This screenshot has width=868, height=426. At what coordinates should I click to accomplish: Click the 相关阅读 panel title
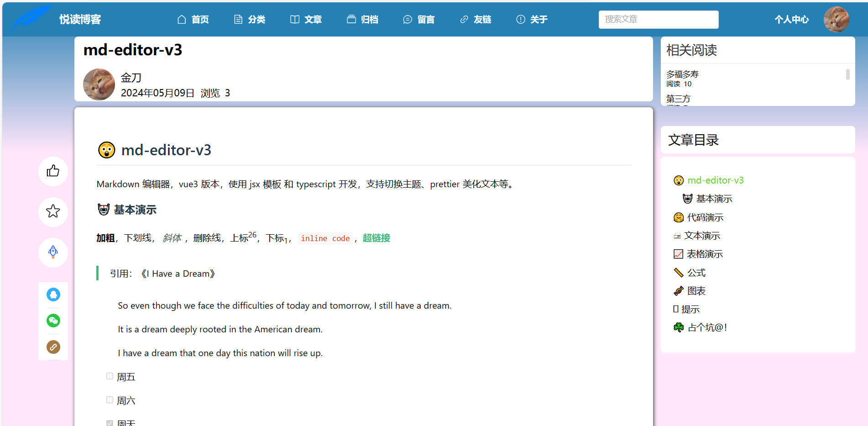click(692, 50)
